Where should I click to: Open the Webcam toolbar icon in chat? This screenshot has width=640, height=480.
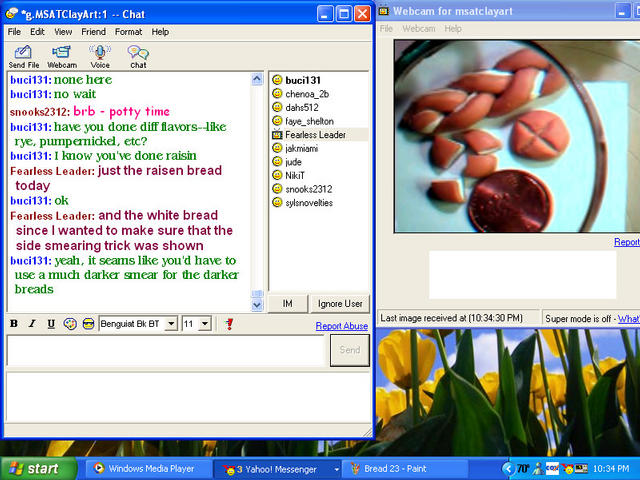tap(62, 56)
